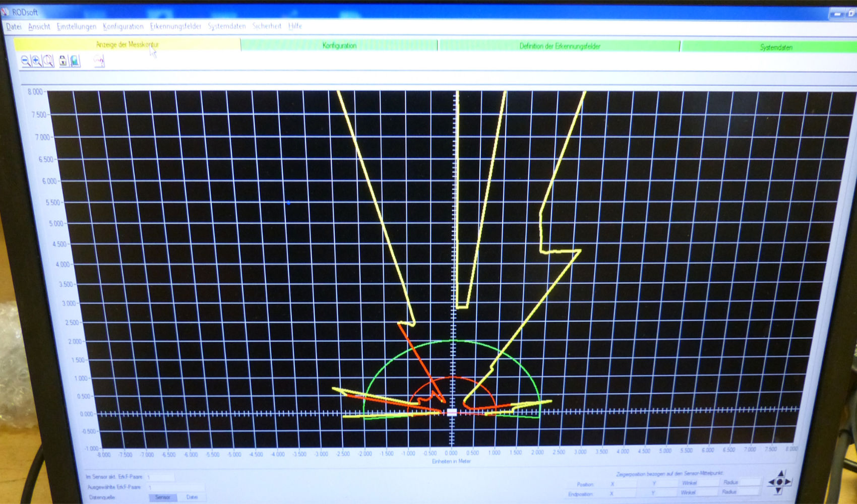Select the zoom out magnifier tool
The width and height of the screenshot is (857, 504).
(25, 60)
